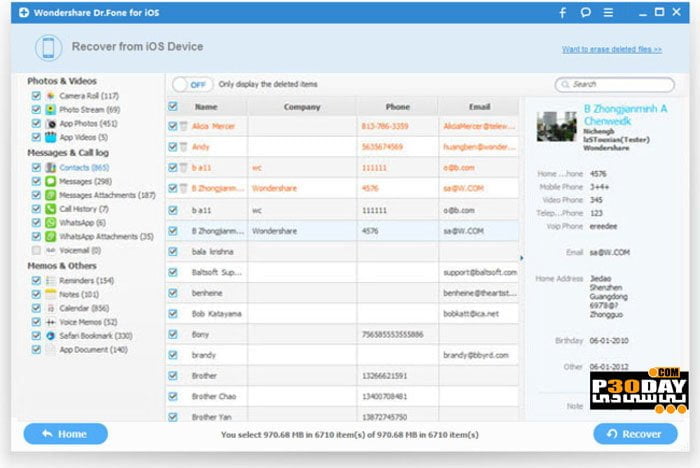Uncheck the Contacts (865) checkbox
Viewport: 700px width, 468px height.
[x=36, y=167]
